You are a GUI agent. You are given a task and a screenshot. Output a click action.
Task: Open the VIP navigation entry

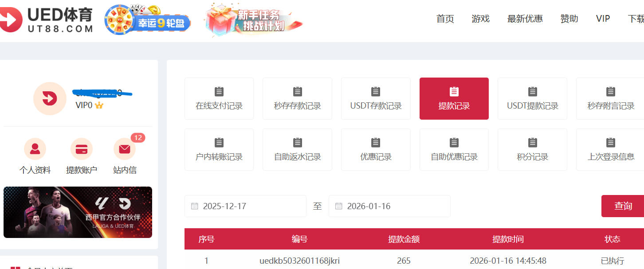coord(602,19)
